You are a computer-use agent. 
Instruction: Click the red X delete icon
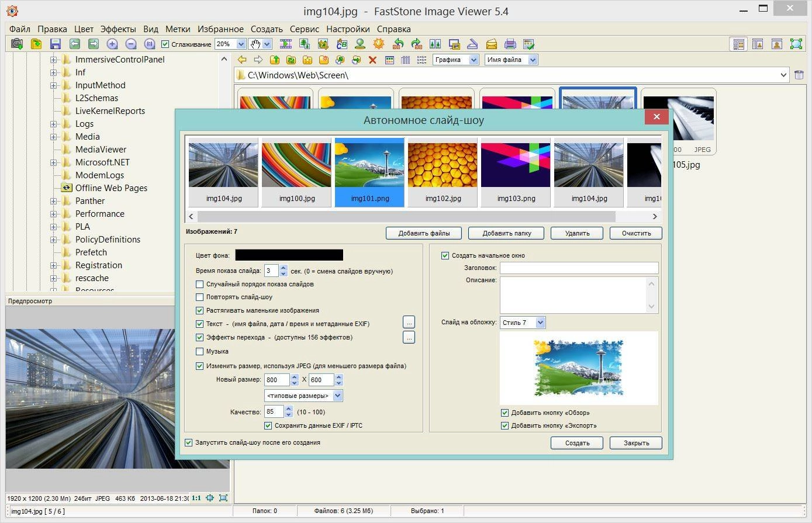coord(372,60)
